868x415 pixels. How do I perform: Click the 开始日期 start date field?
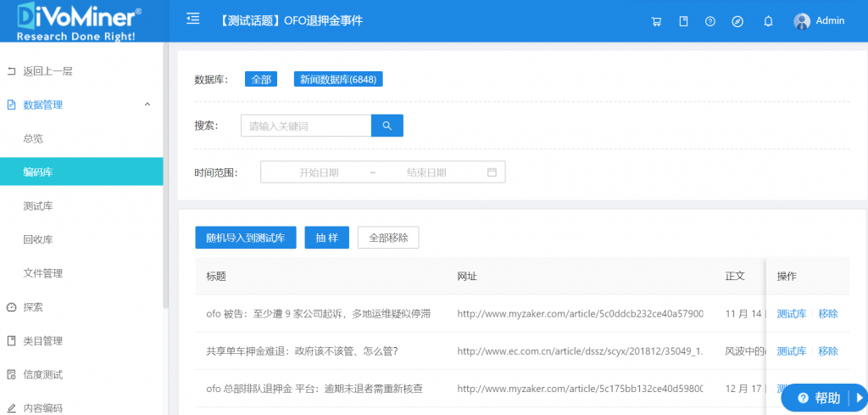[319, 172]
